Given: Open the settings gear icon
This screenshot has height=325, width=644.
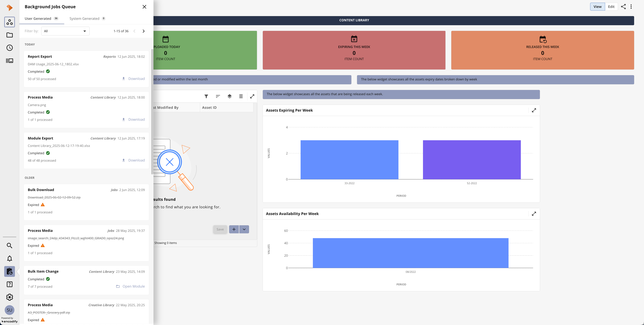Looking at the screenshot, I should (x=10, y=297).
